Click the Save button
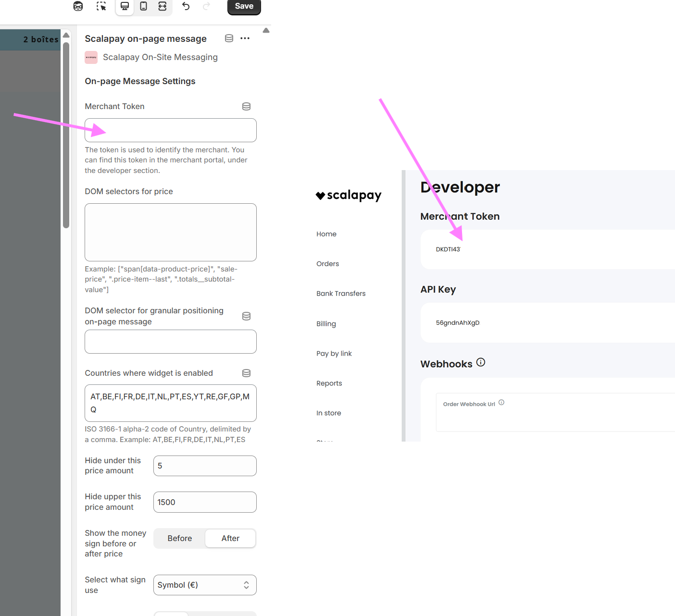 tap(244, 7)
